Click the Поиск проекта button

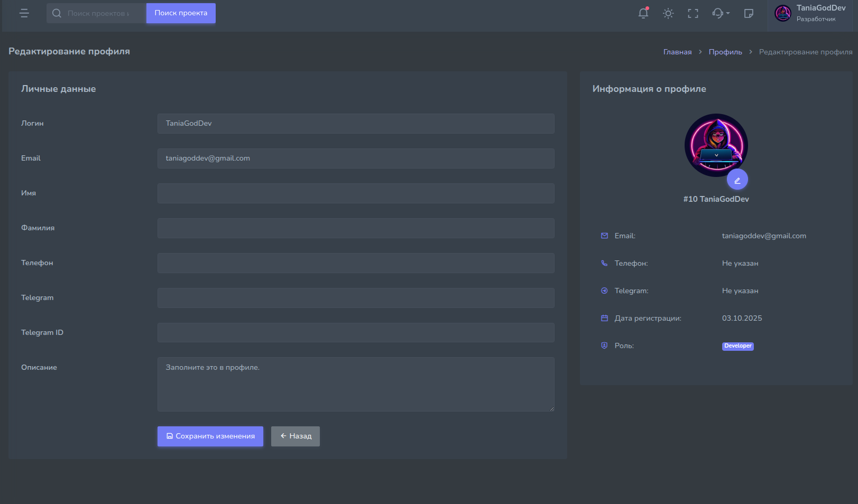click(x=181, y=13)
